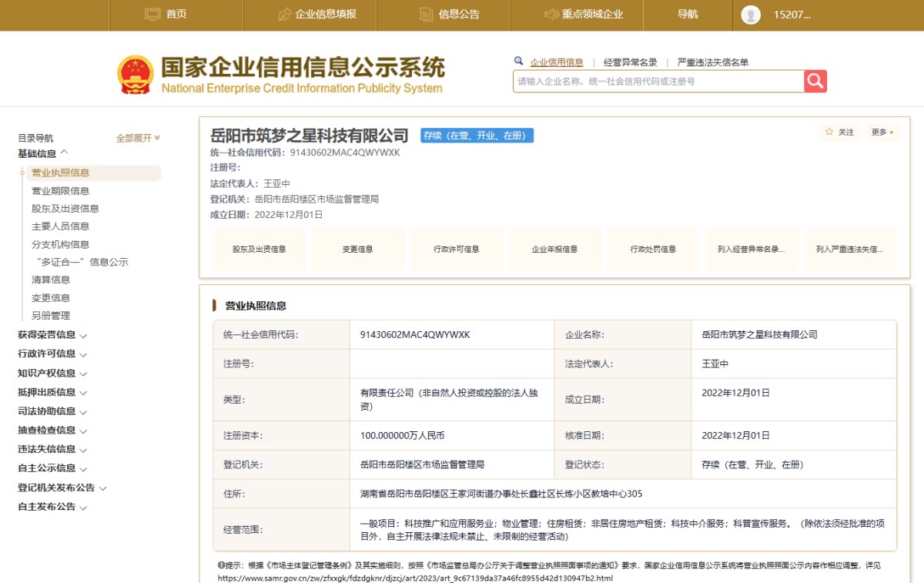
Task: Click the 存续（在营、开业、在册） status badge
Action: 477,136
